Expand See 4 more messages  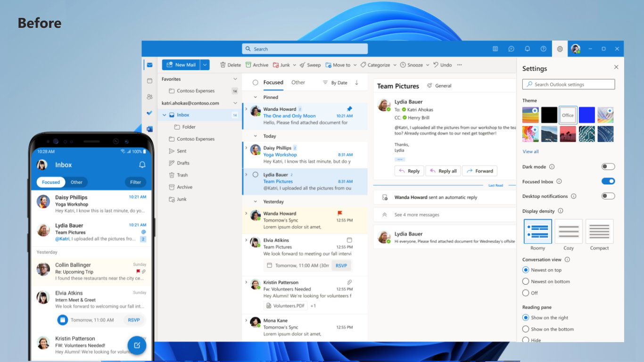tap(417, 215)
